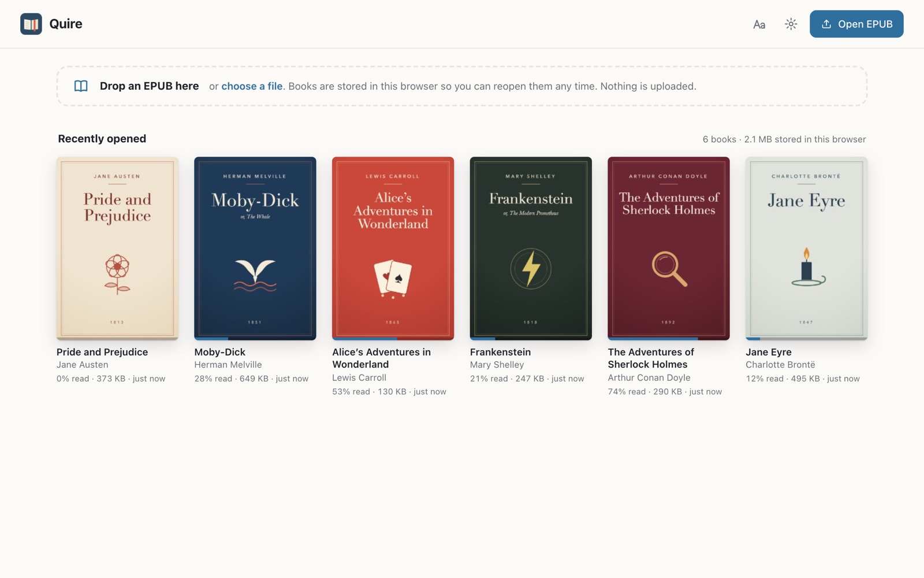This screenshot has height=578, width=924.
Task: Click the open book icon in drop zone
Action: coord(81,86)
